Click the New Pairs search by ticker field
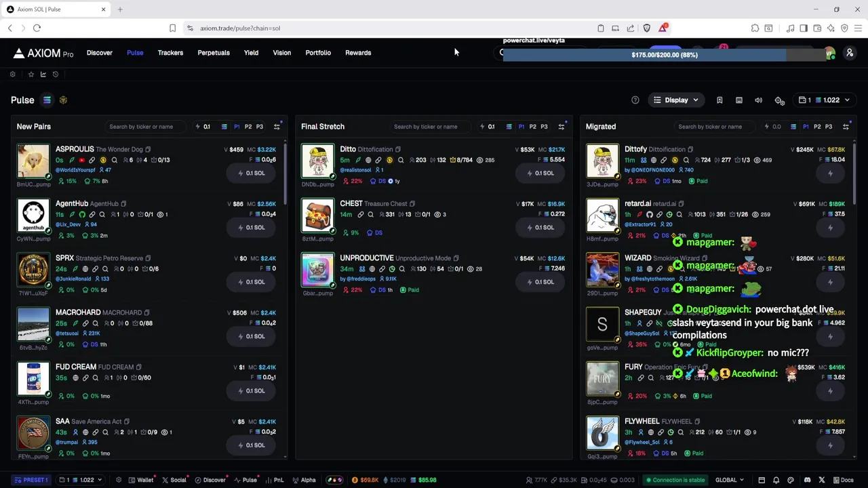Screen dimensions: 868x488 [x=146, y=127]
